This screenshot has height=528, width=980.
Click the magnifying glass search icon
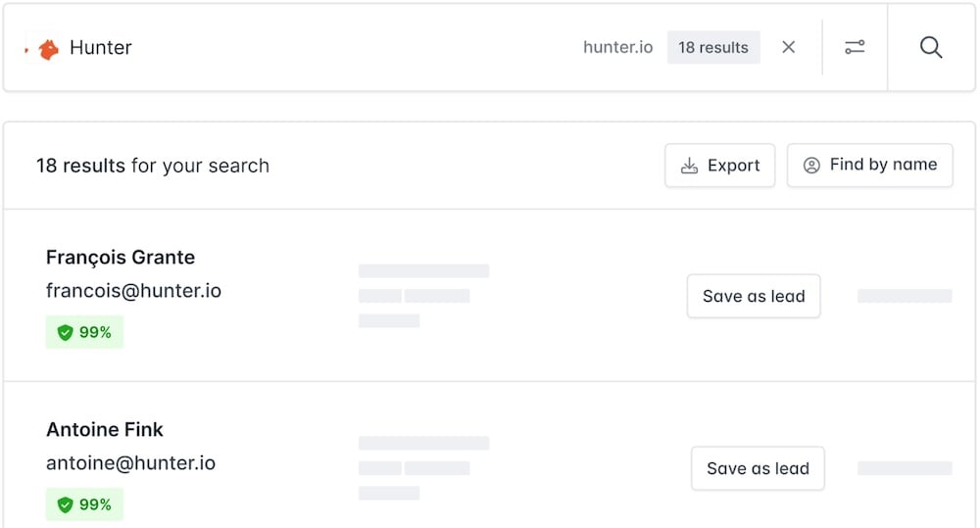point(931,47)
